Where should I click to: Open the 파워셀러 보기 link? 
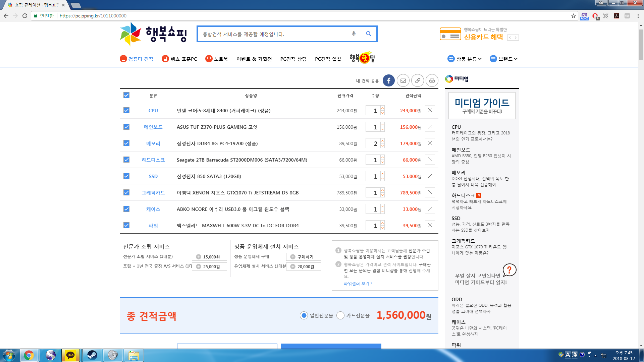click(358, 284)
